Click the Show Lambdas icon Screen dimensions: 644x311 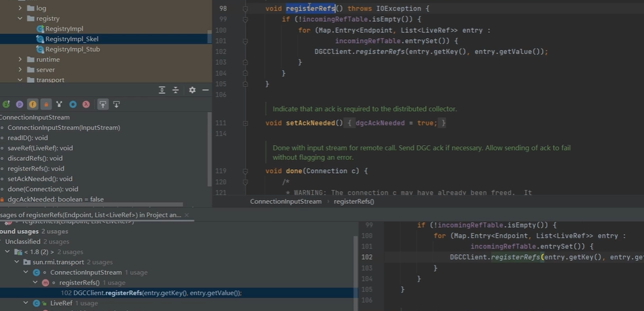click(86, 105)
